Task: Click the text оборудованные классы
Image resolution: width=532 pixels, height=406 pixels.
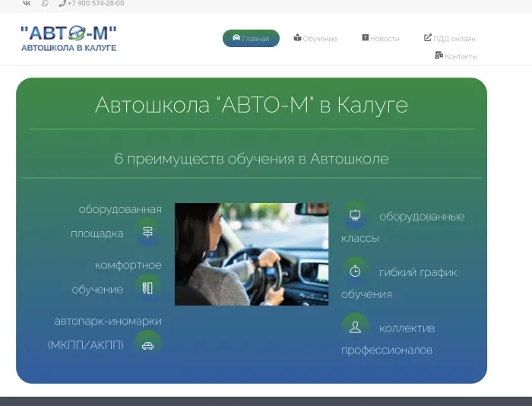Action: (x=403, y=227)
